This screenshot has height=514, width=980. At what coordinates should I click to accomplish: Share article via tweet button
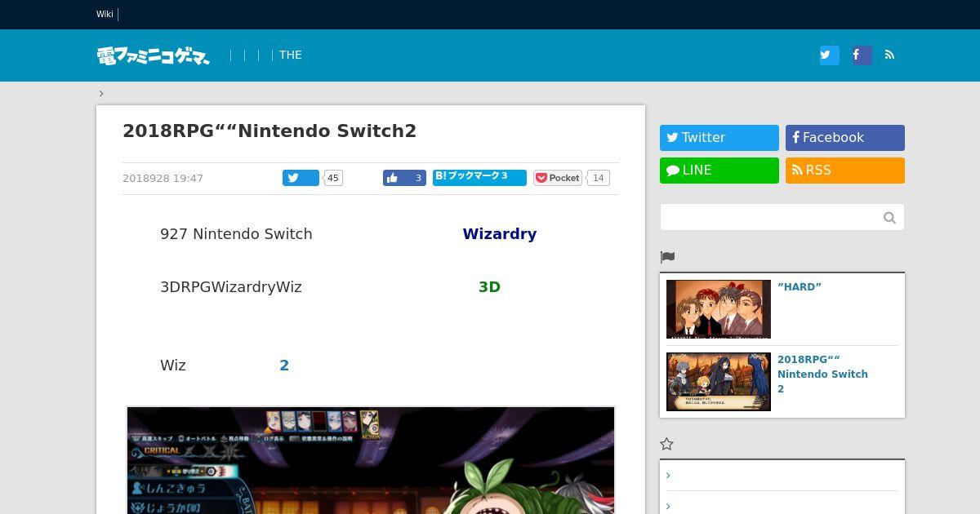tap(301, 178)
